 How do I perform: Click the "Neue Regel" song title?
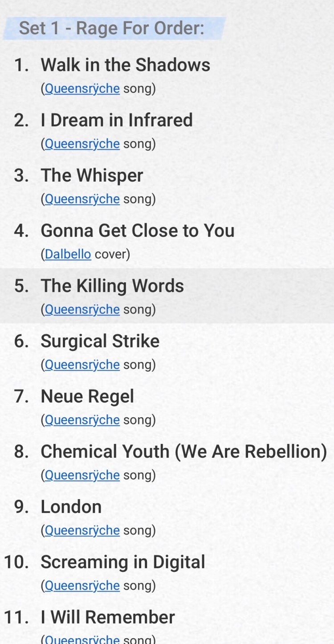pos(87,396)
